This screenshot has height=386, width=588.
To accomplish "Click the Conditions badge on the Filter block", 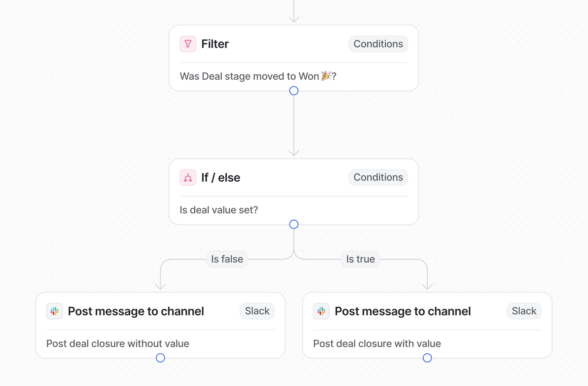I will 378,44.
